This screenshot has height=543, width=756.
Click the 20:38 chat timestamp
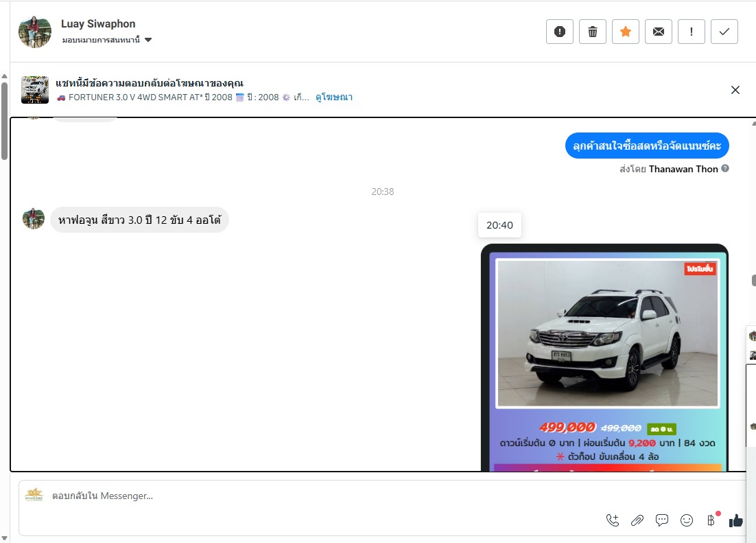click(382, 192)
